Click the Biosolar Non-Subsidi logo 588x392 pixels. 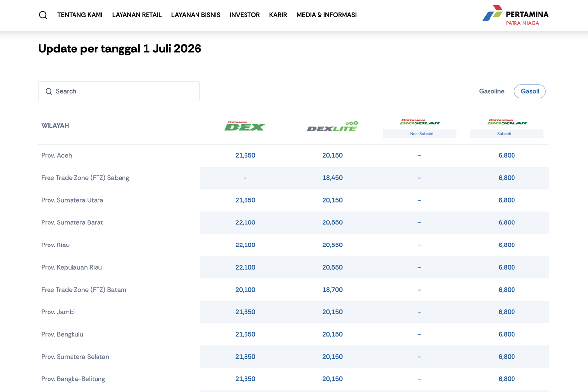pos(420,122)
